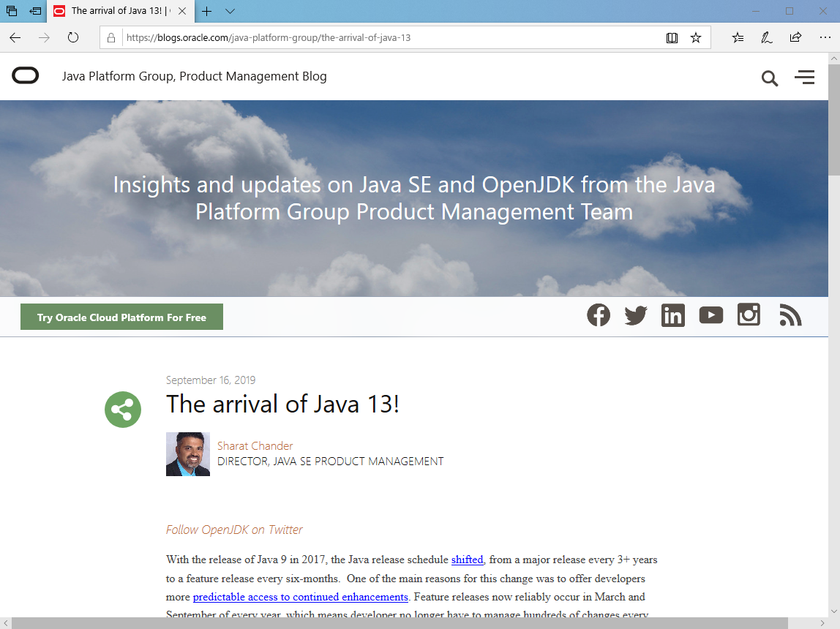The height and width of the screenshot is (629, 840).
Task: Open the Twitter social icon
Action: tap(636, 314)
